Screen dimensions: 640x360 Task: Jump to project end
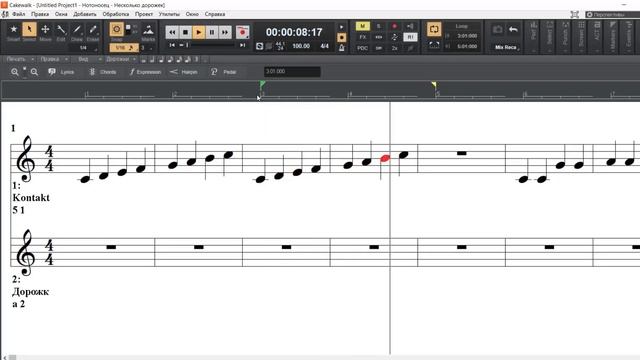[243, 45]
